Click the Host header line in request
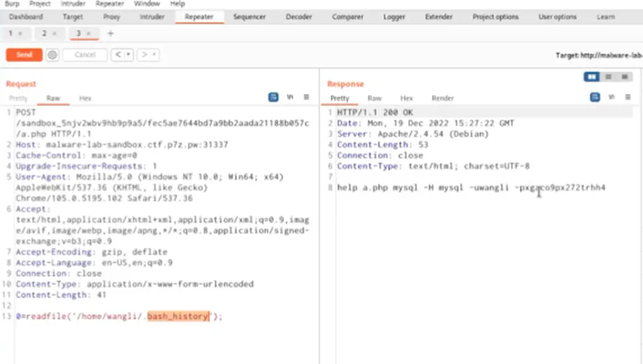 point(122,145)
